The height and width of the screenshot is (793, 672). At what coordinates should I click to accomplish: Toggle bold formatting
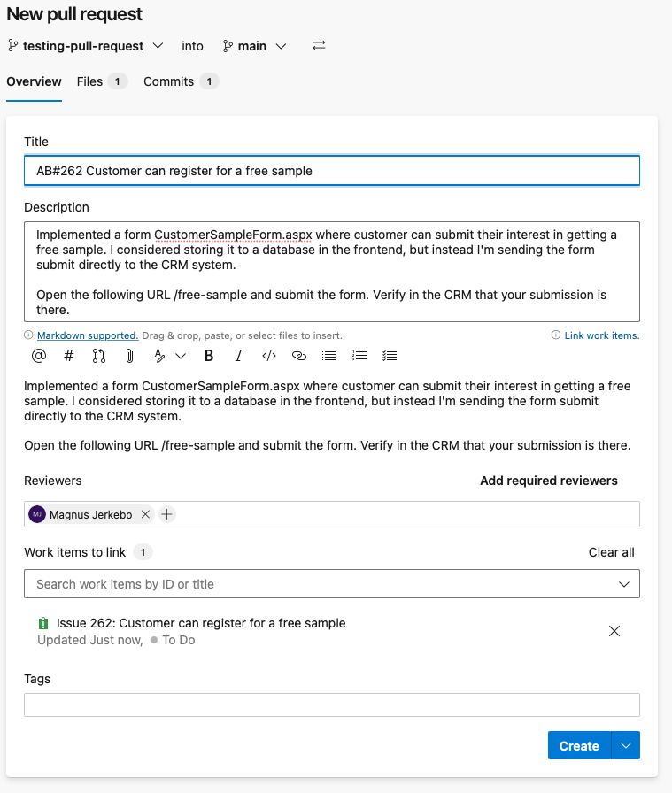point(208,356)
